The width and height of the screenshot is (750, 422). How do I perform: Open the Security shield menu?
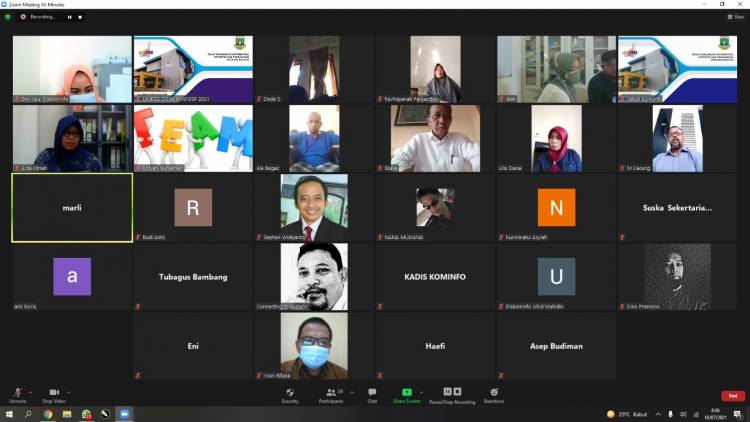point(290,395)
